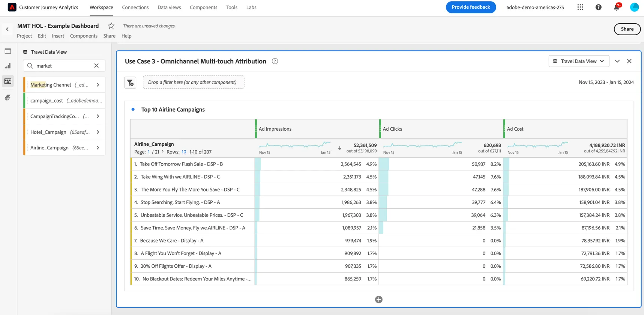Open the Panels icon in left rail
644x315 pixels.
pyautogui.click(x=8, y=51)
